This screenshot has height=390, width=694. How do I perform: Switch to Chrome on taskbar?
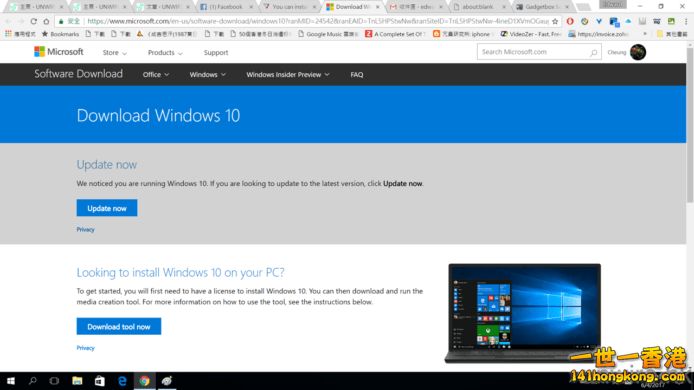(144, 381)
